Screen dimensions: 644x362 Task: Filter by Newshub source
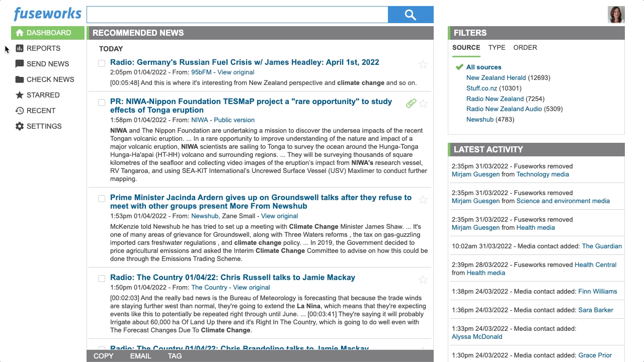[480, 119]
